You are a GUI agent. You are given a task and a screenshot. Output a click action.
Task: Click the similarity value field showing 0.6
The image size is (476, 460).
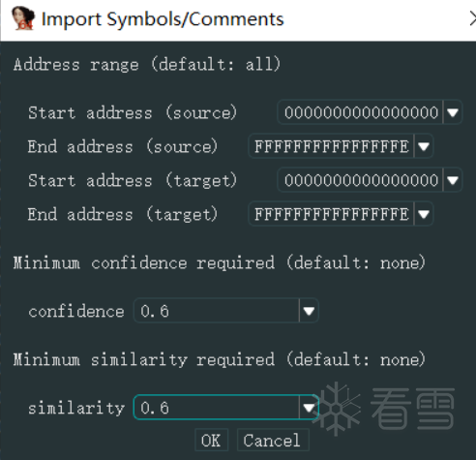(217, 408)
